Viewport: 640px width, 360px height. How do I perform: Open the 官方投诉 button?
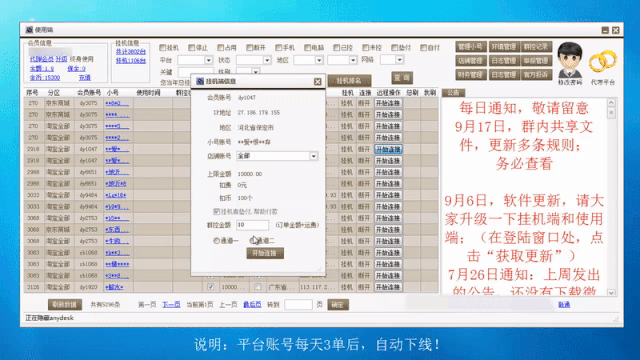point(537,75)
